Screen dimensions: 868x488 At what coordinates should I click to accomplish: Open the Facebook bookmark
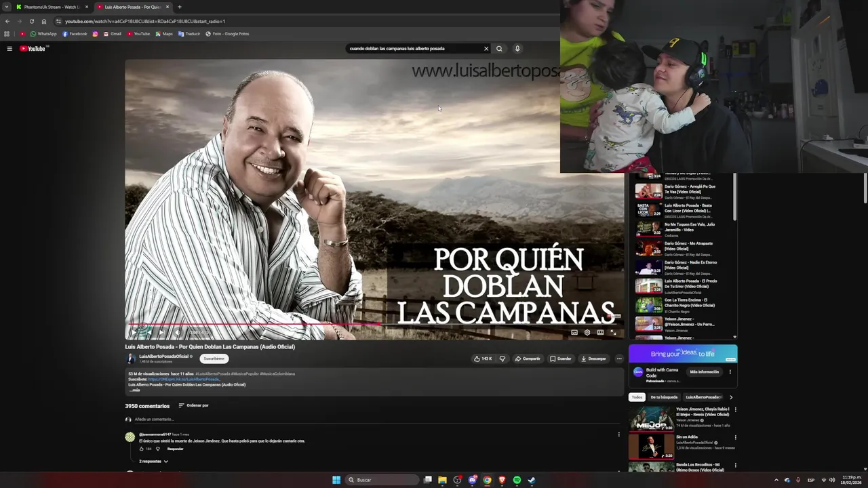(x=75, y=34)
